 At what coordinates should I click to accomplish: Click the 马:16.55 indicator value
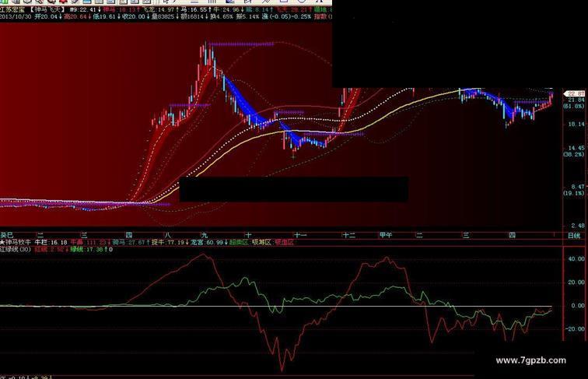point(193,9)
